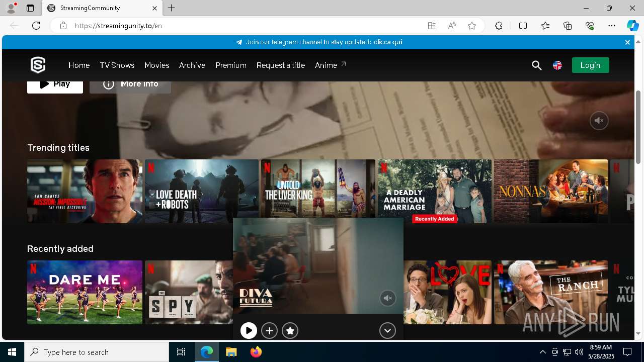Click the address bar URL

(119, 26)
